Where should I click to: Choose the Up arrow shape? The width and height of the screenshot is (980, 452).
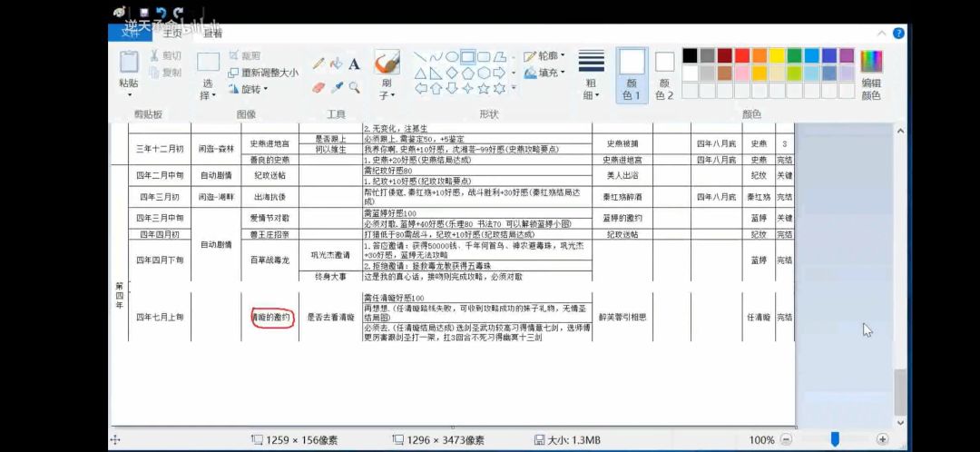point(436,89)
